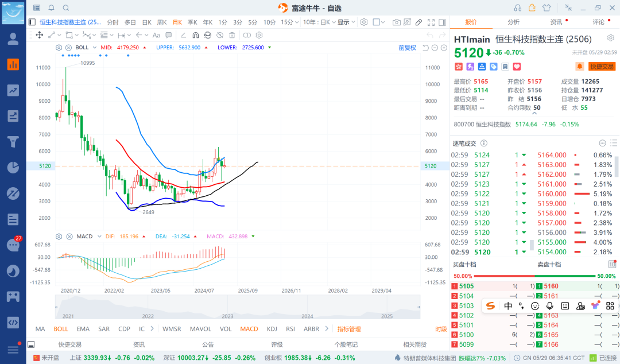Add a text annotation with the Aa tool
The width and height of the screenshot is (620, 364).
tap(156, 35)
